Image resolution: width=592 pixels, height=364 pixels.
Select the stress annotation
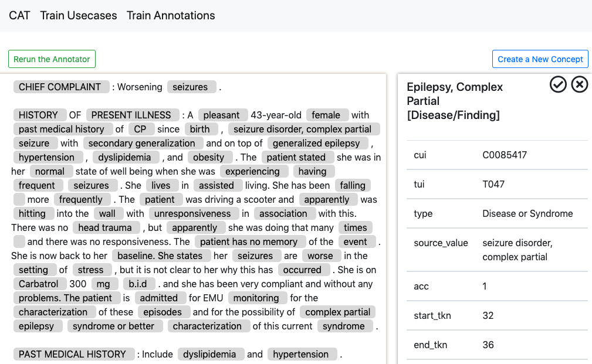point(92,270)
